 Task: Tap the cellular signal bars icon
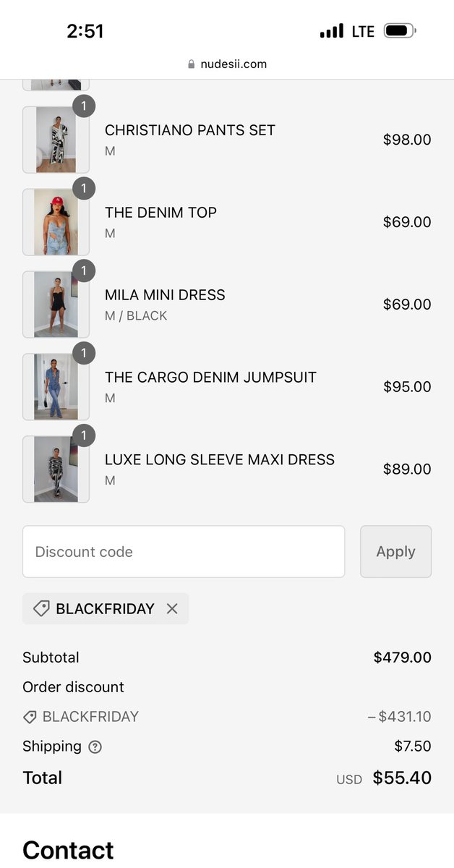tap(332, 31)
